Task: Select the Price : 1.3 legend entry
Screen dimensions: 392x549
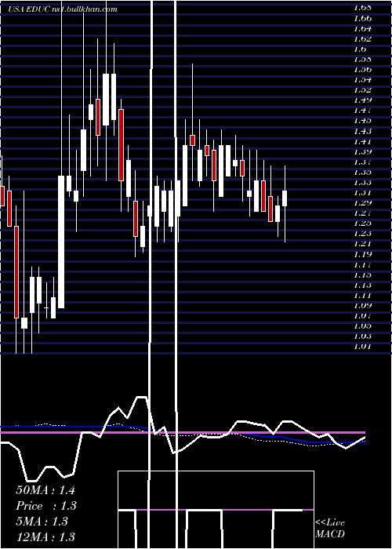Action: click(x=46, y=506)
